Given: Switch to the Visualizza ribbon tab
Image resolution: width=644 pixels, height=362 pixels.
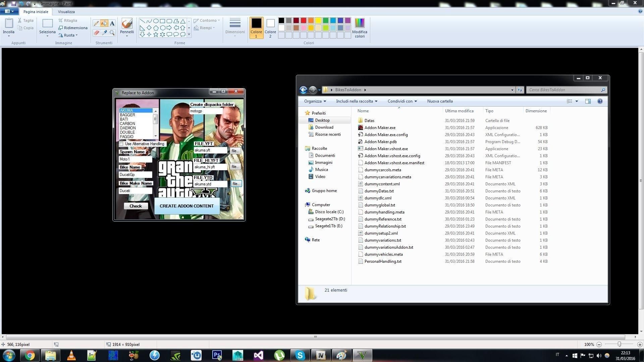Looking at the screenshot, I should 66,12.
